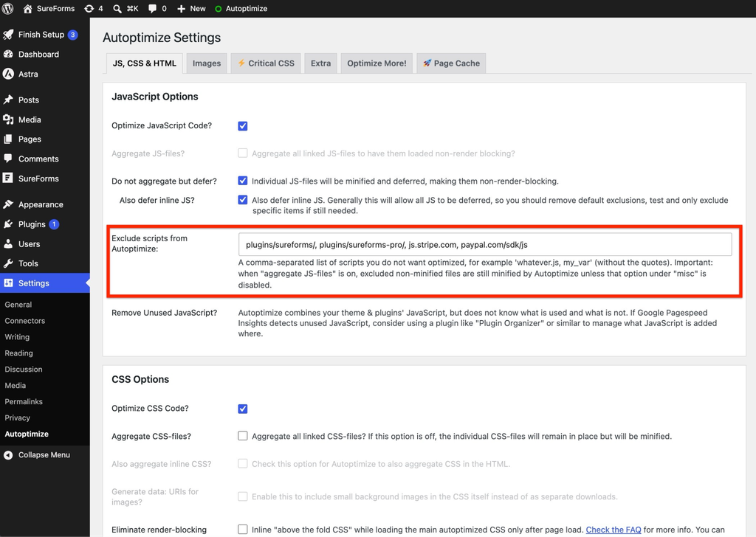
Task: Open Reading settings submenu item
Action: tap(18, 353)
